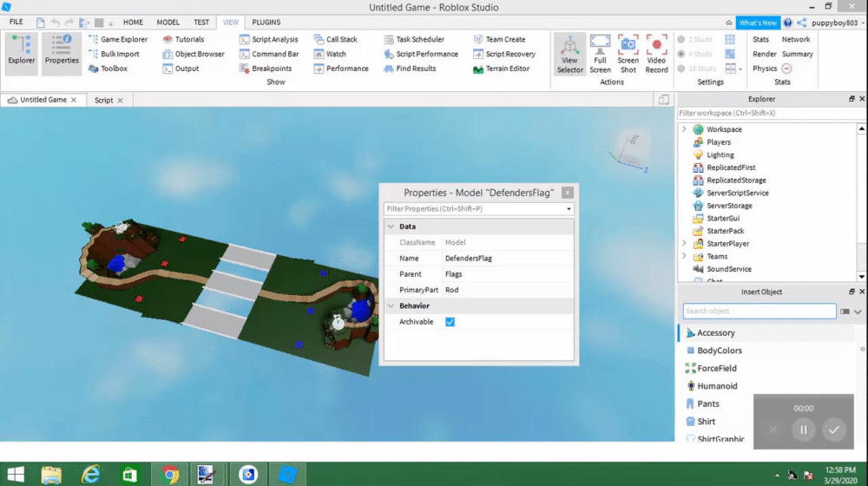Switch to the HOME ribbon tab
This screenshot has height=486, width=868.
tap(133, 23)
